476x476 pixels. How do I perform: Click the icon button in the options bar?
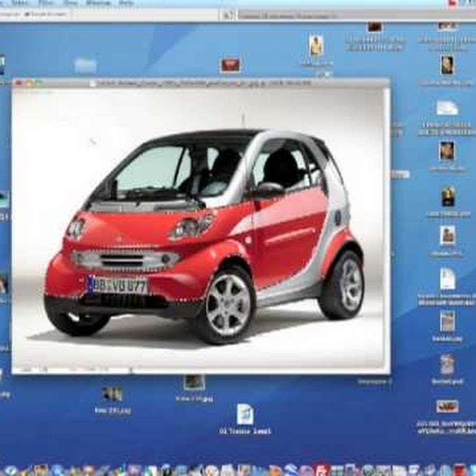[x=226, y=15]
